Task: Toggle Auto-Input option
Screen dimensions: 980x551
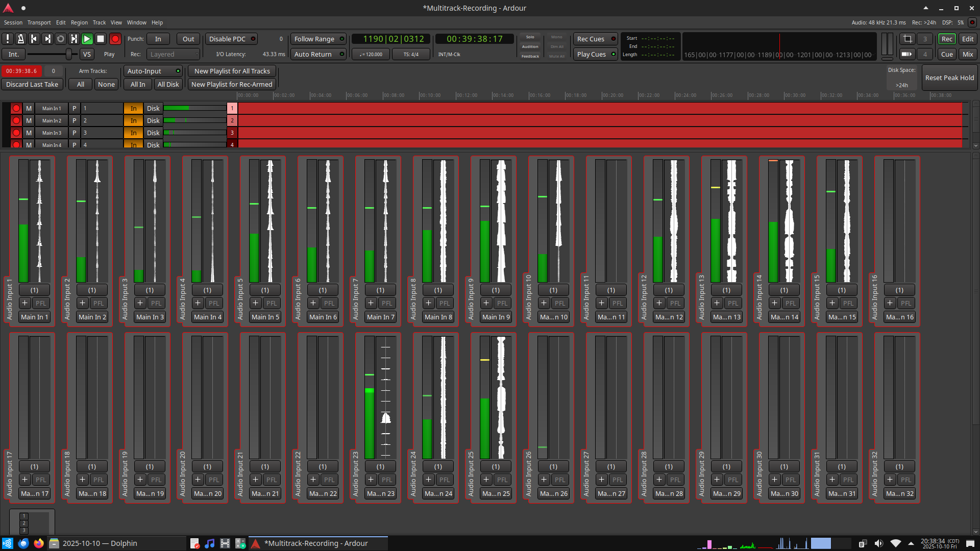Action: pos(153,71)
